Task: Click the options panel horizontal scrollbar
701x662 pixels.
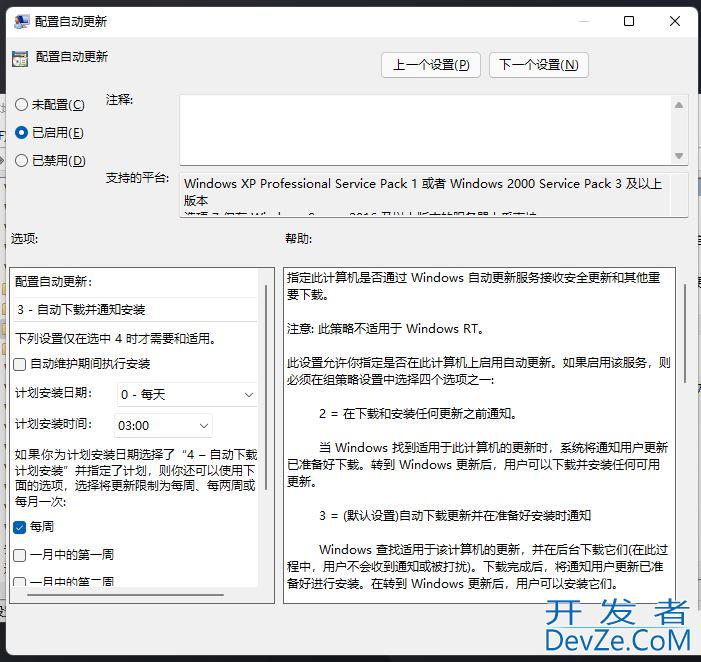Action: [125, 595]
